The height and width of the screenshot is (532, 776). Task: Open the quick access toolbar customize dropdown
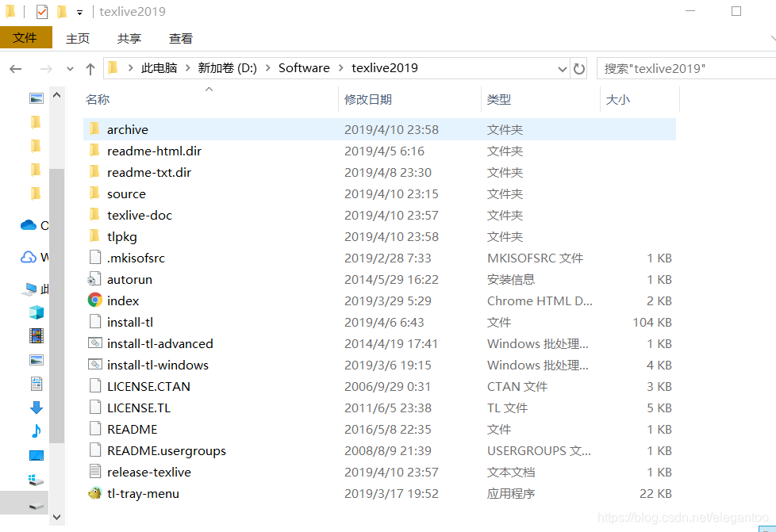pos(79,13)
